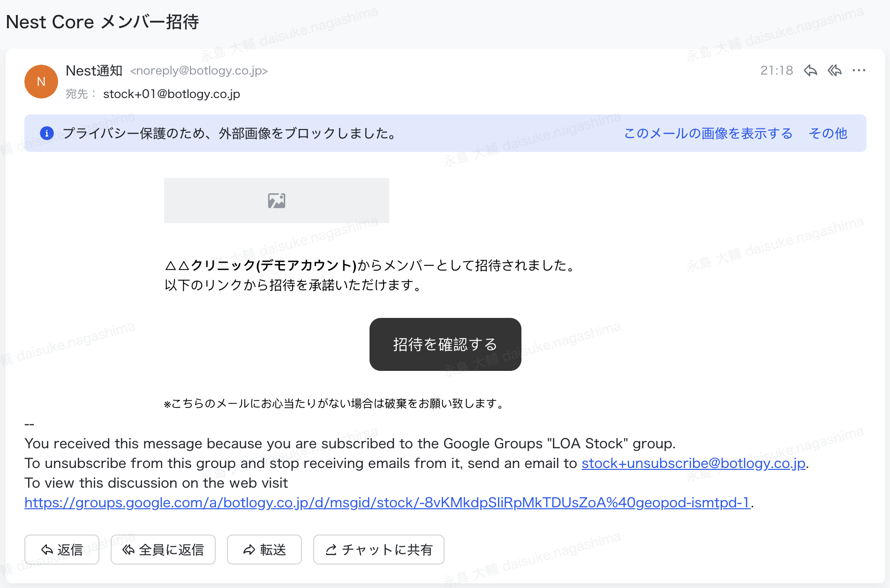Viewport: 890px width, 588px height.
Task: Click the 全員に返信 button
Action: click(x=163, y=550)
